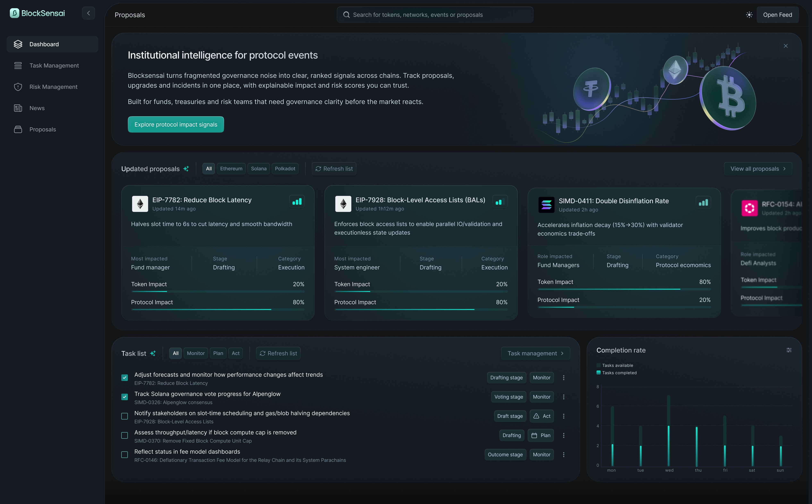This screenshot has width=812, height=504.
Task: Uncheck the Adjust forecasts task checkbox
Action: 124,378
